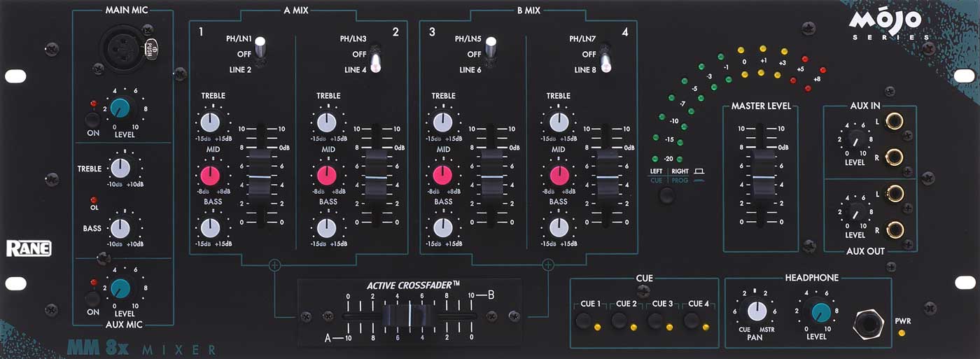Click the B MIX heading

[x=528, y=10]
